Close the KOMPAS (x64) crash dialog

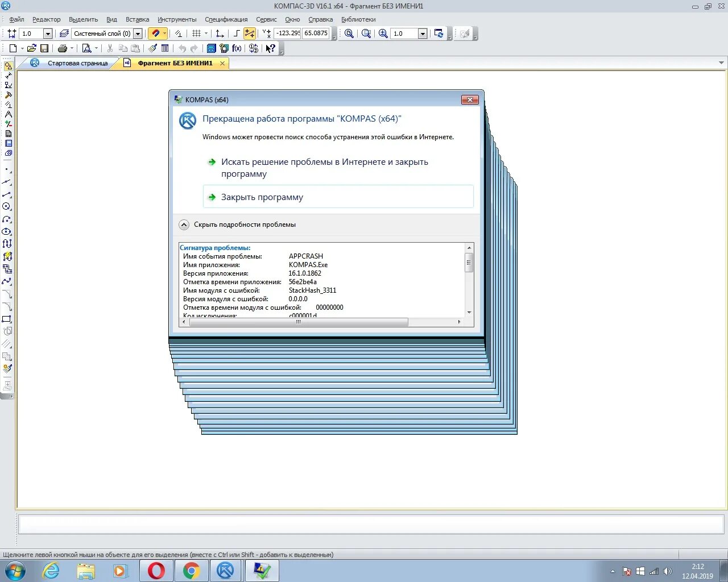[470, 99]
